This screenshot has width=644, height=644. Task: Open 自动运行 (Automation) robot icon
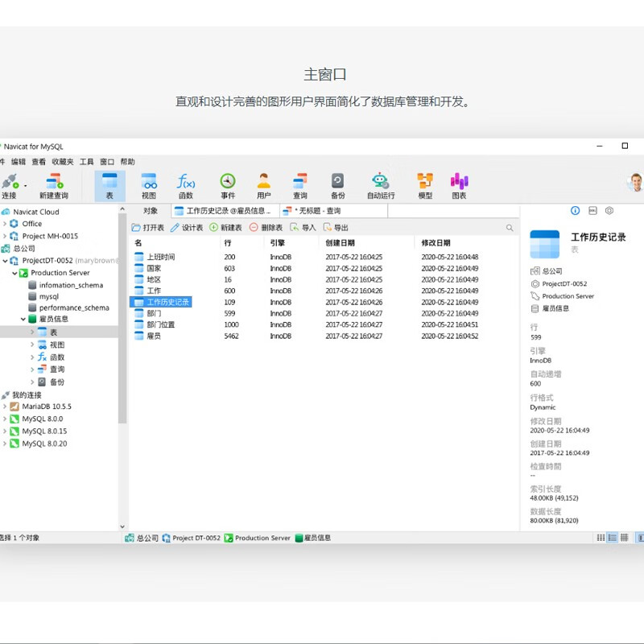click(x=380, y=185)
